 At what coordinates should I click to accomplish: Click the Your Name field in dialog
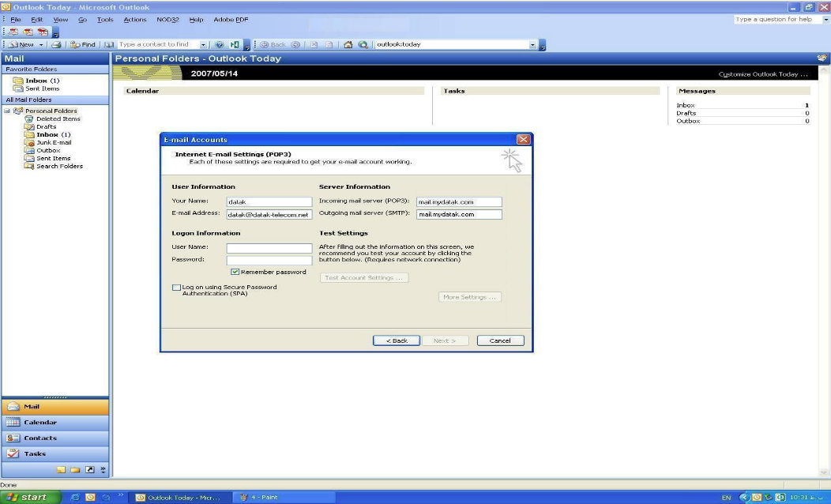pyautogui.click(x=269, y=202)
